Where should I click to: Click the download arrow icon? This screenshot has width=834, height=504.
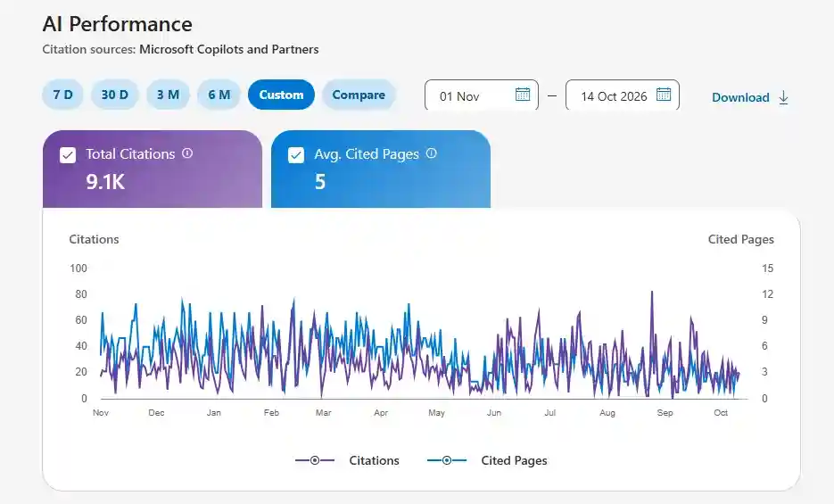tap(783, 97)
